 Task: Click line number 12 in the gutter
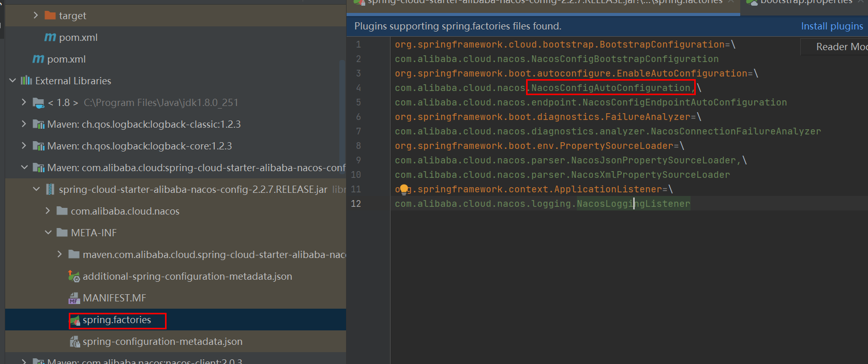click(x=356, y=204)
